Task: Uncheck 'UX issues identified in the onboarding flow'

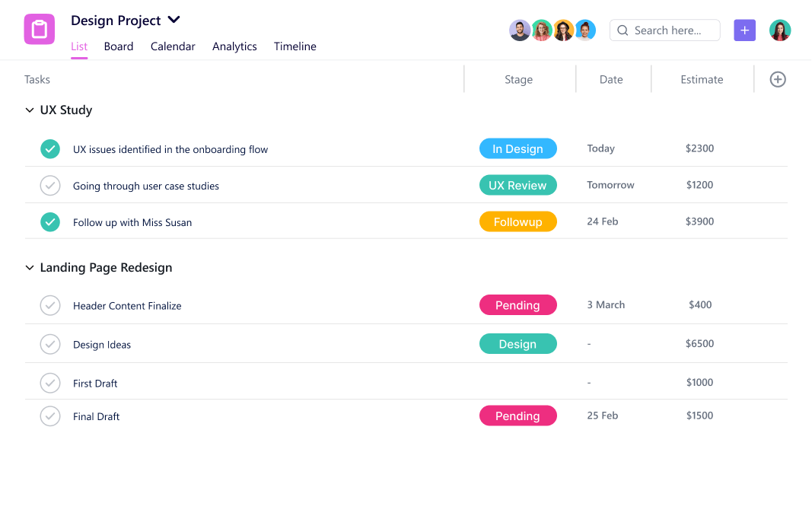Action: tap(50, 148)
